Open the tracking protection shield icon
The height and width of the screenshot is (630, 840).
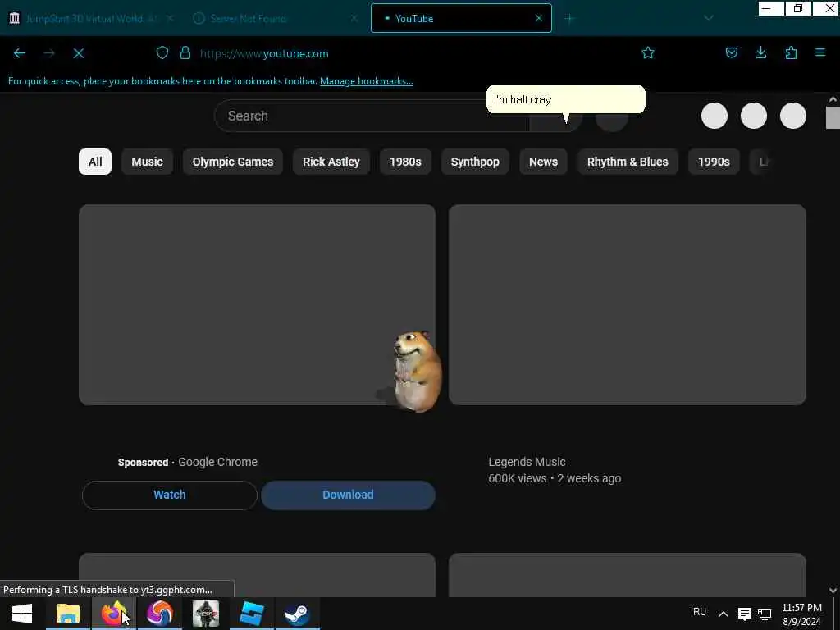(x=162, y=52)
